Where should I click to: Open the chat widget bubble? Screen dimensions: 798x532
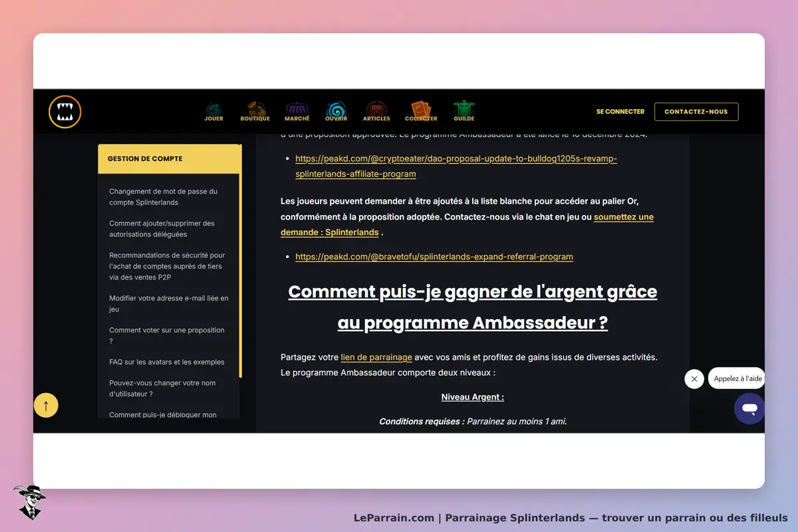coord(749,408)
